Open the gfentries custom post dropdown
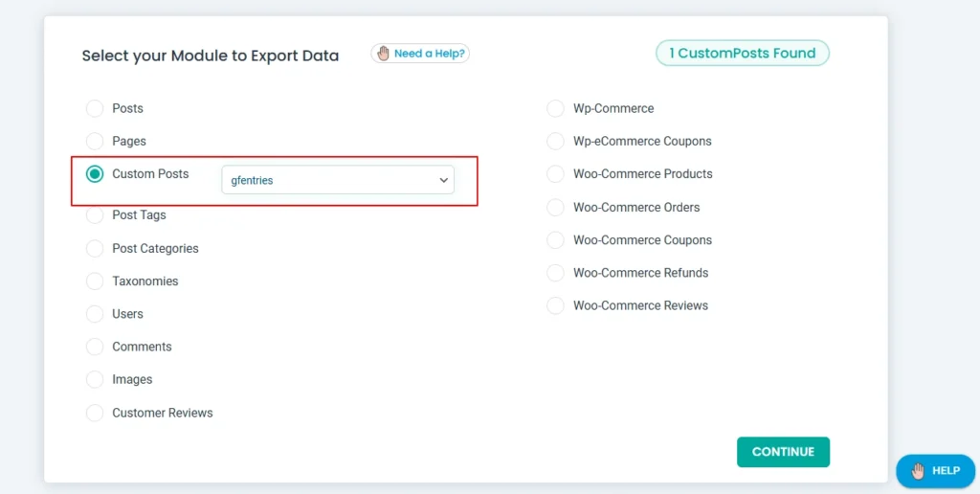This screenshot has height=494, width=980. tap(338, 180)
